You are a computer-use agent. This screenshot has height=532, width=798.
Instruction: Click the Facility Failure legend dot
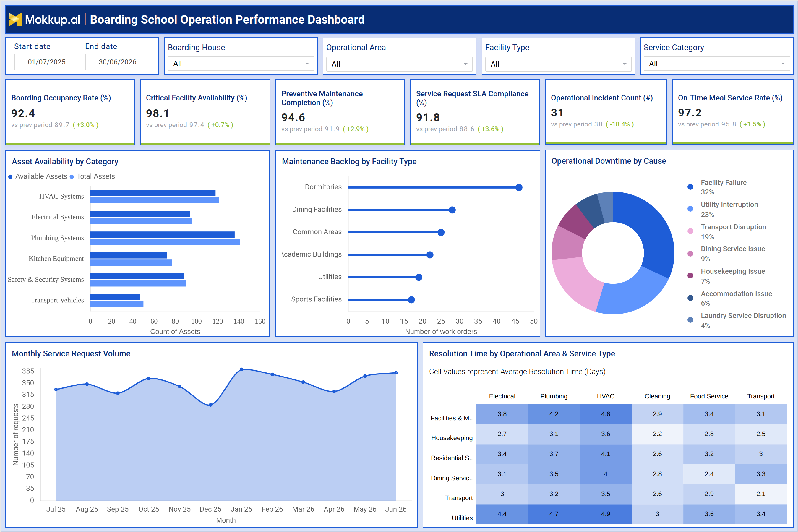click(690, 187)
